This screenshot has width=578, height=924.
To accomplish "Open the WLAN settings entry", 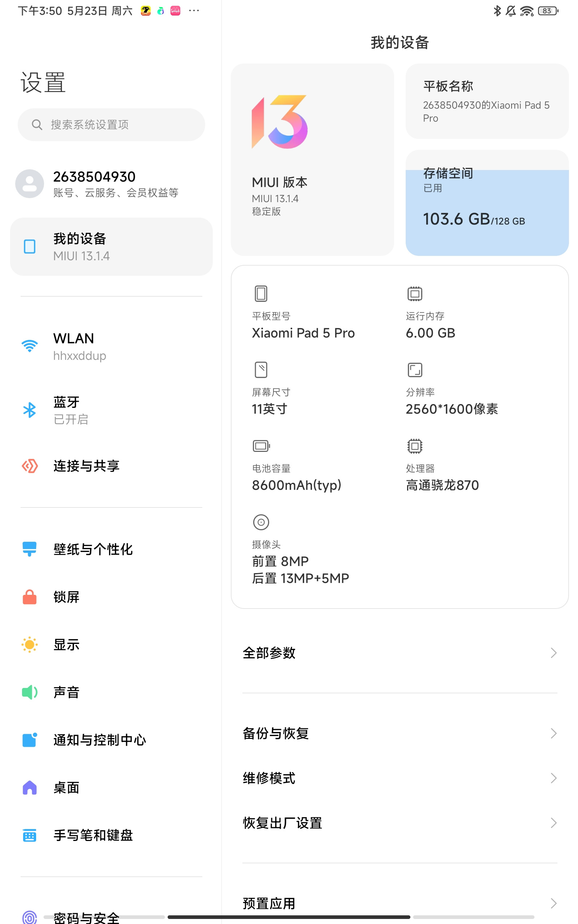I will coord(111,346).
